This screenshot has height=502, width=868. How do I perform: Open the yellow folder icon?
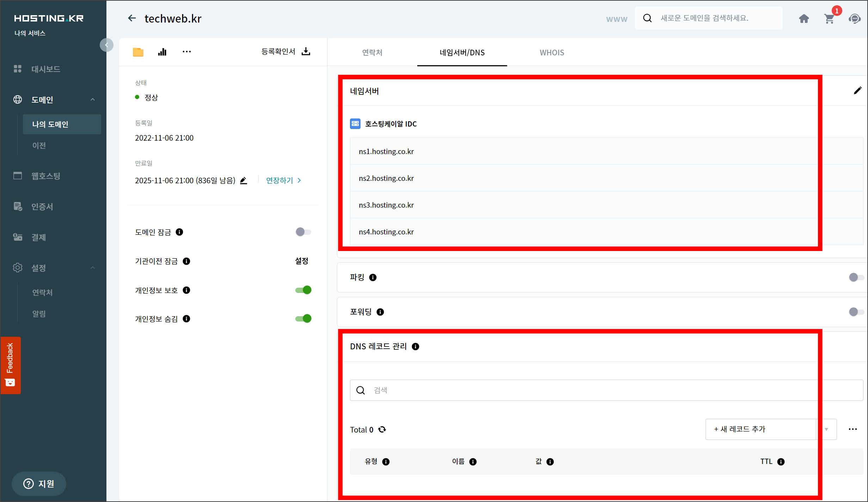pyautogui.click(x=138, y=52)
